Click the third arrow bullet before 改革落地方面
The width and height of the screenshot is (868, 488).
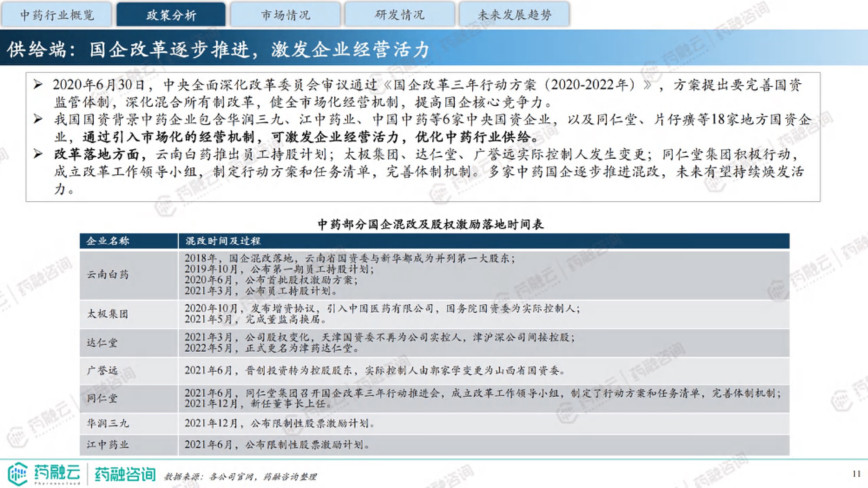[38, 154]
